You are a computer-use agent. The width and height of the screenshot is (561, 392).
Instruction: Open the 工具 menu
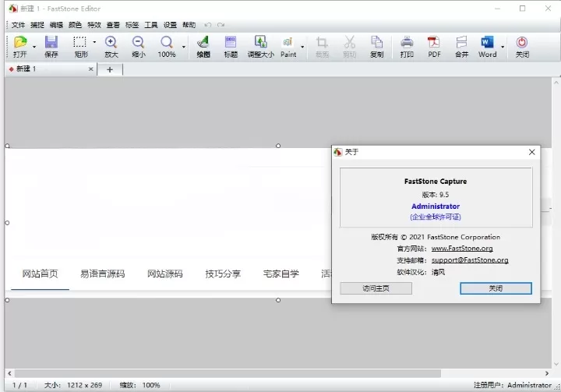point(151,25)
